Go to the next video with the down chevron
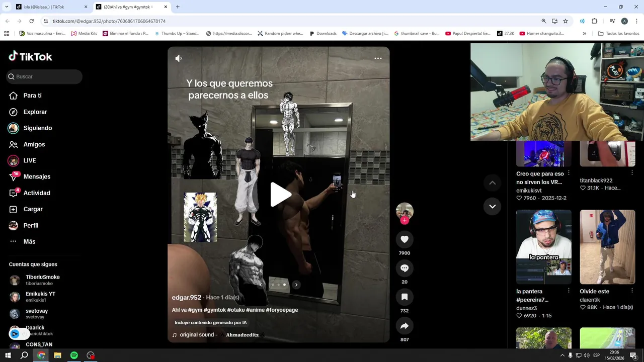The image size is (644, 362). click(492, 206)
